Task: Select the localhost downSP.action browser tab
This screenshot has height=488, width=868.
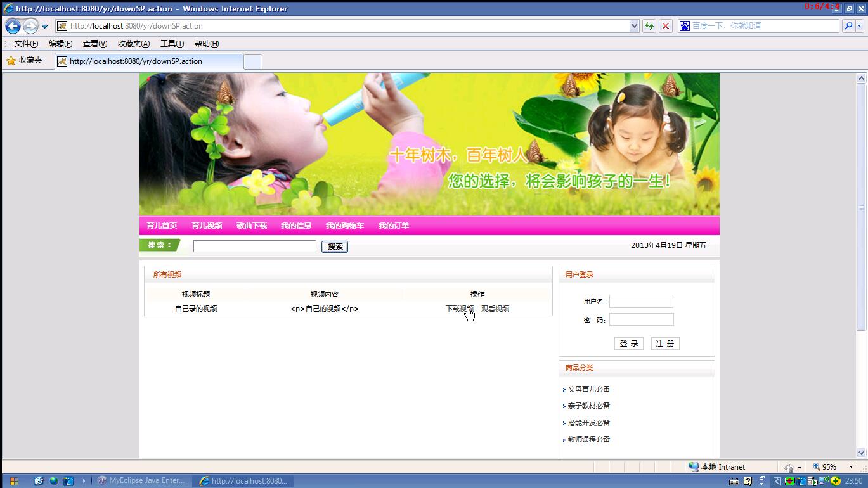Action: click(149, 61)
